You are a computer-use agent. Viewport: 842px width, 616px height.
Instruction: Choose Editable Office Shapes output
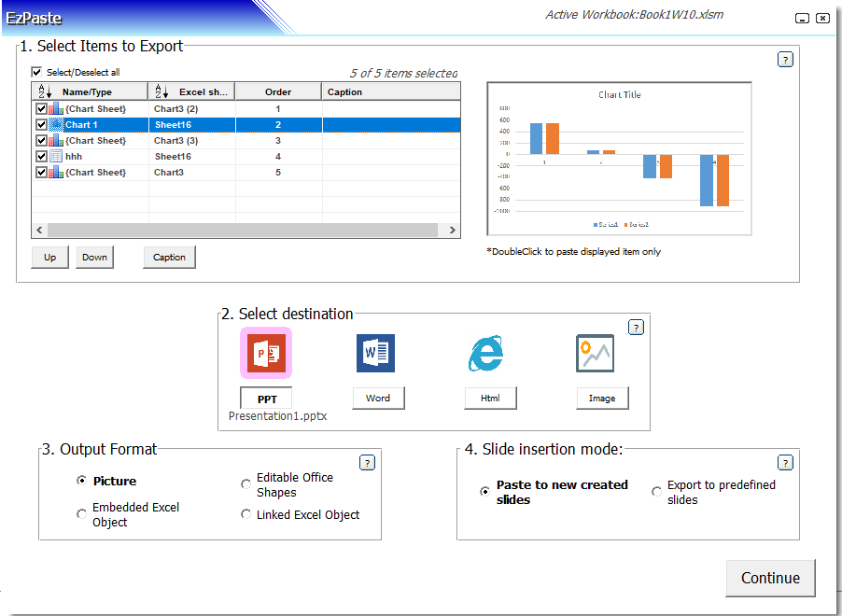(x=245, y=483)
